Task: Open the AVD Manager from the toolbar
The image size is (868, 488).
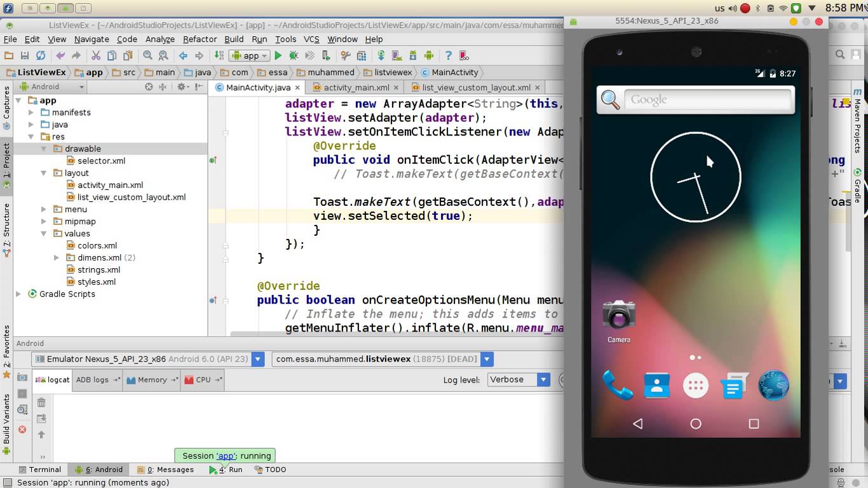Action: coord(397,55)
